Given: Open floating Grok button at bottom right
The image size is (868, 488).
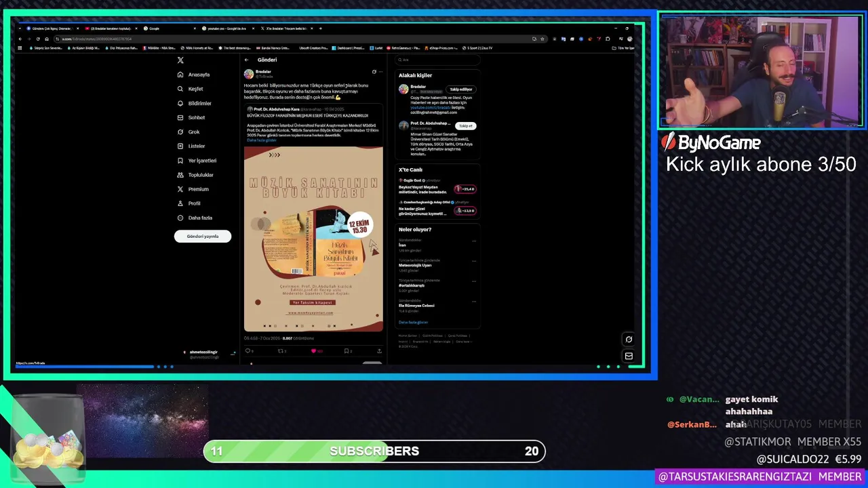Looking at the screenshot, I should click(629, 340).
